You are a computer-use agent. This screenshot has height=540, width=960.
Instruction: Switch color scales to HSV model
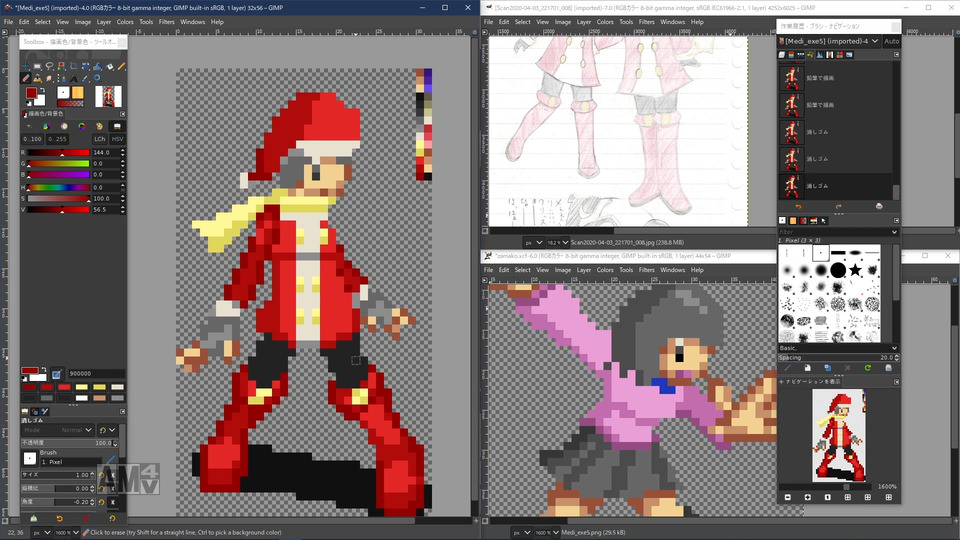118,139
